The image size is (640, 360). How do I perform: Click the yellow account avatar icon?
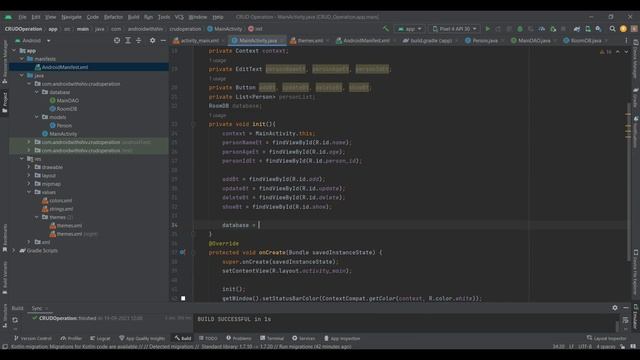coord(623,29)
